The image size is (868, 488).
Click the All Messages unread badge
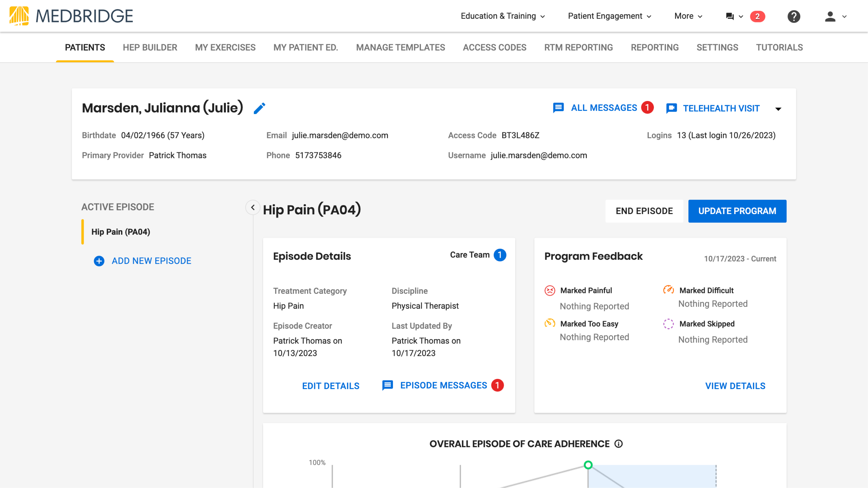click(647, 107)
